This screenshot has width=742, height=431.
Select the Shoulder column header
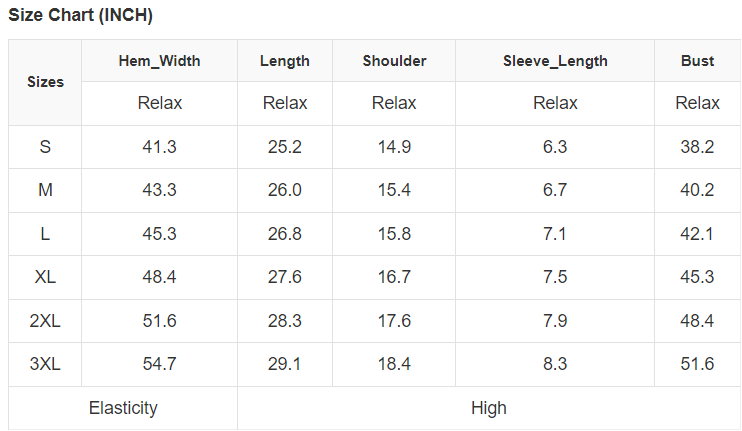394,61
